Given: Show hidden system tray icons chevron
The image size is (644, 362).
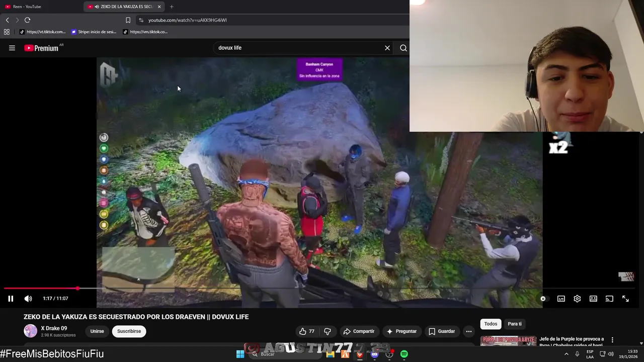Looking at the screenshot, I should pos(566,354).
